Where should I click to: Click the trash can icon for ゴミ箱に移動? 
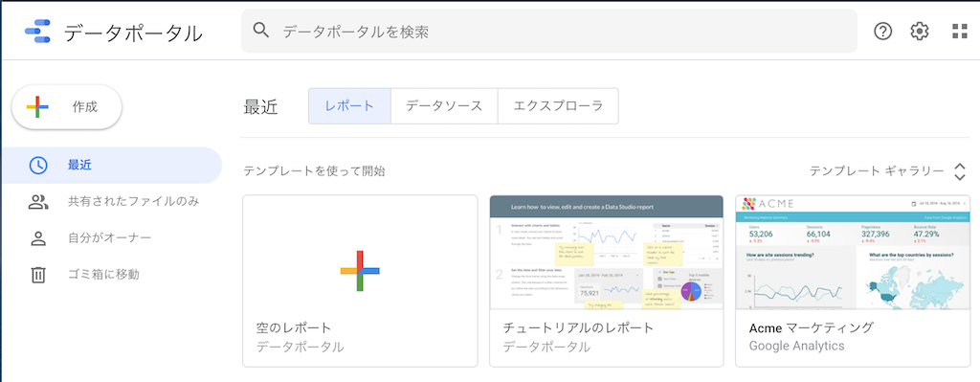point(38,275)
